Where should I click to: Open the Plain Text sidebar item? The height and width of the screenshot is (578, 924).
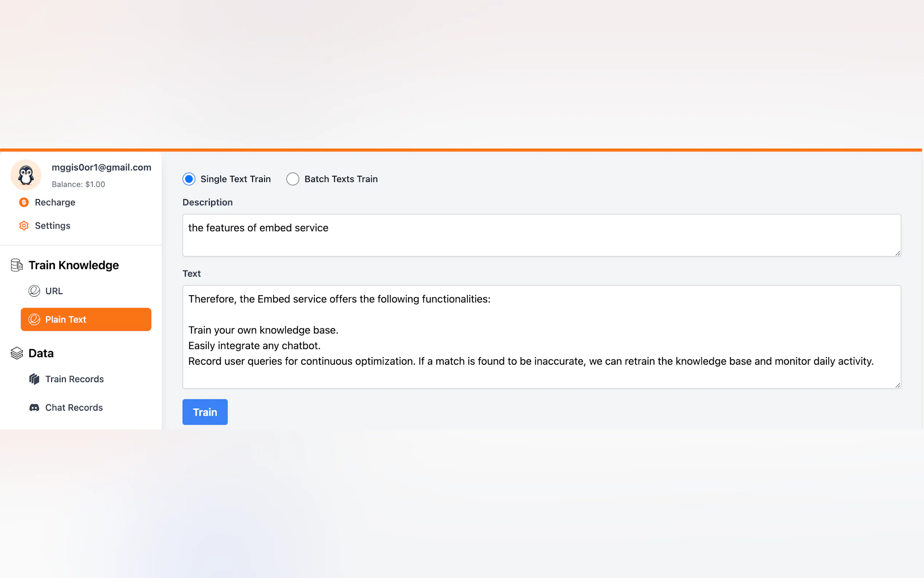[x=86, y=319]
